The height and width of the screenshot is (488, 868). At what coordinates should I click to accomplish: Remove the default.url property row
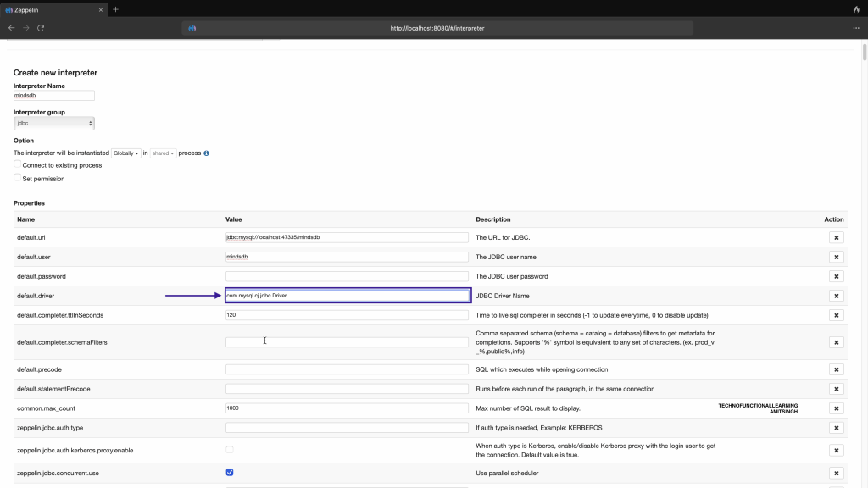pyautogui.click(x=836, y=238)
